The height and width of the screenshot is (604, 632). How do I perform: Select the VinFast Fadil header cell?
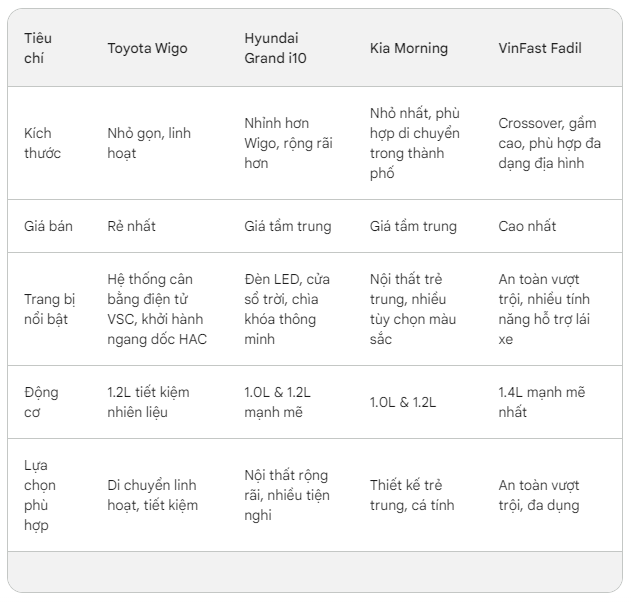[539, 48]
